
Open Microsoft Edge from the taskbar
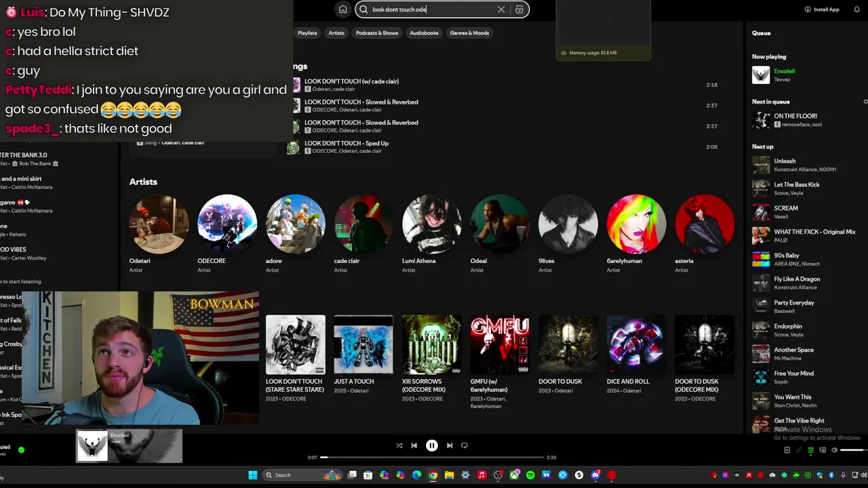click(x=416, y=475)
